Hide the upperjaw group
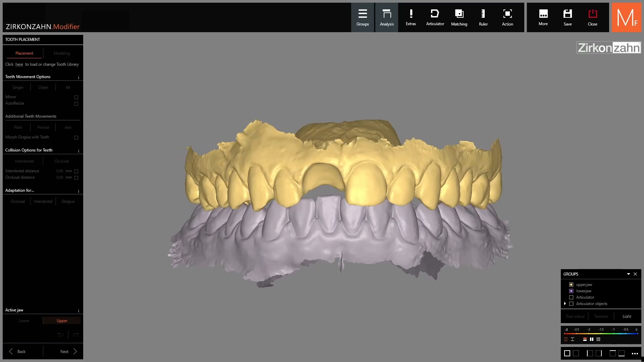644x362 pixels. click(571, 285)
